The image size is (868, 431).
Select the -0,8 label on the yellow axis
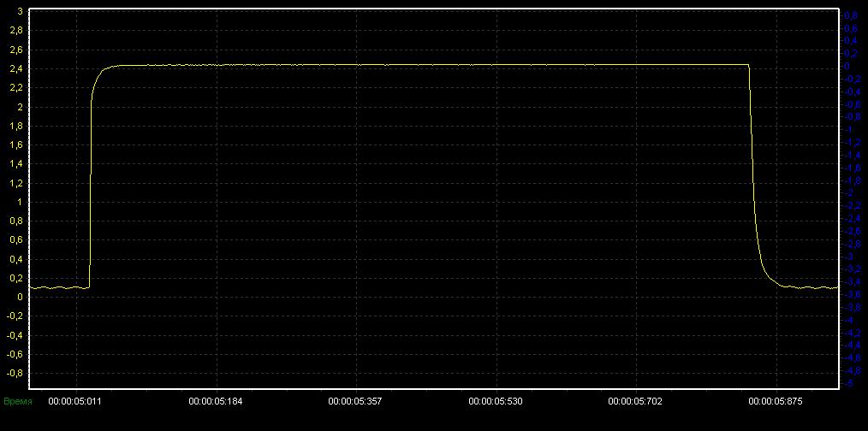pyautogui.click(x=15, y=373)
